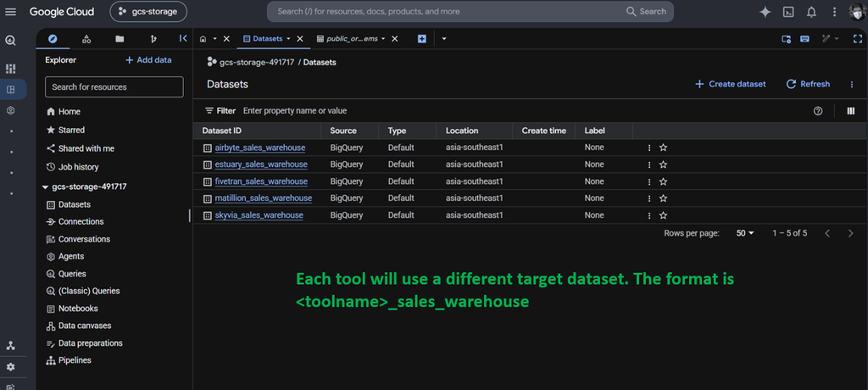Image resolution: width=868 pixels, height=390 pixels.
Task: Open the user account avatar
Action: tap(858, 12)
